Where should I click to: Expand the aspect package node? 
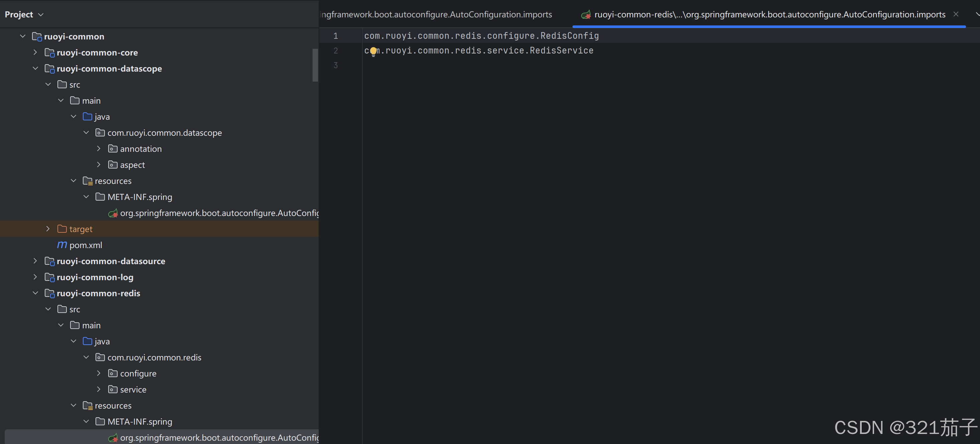(x=99, y=165)
